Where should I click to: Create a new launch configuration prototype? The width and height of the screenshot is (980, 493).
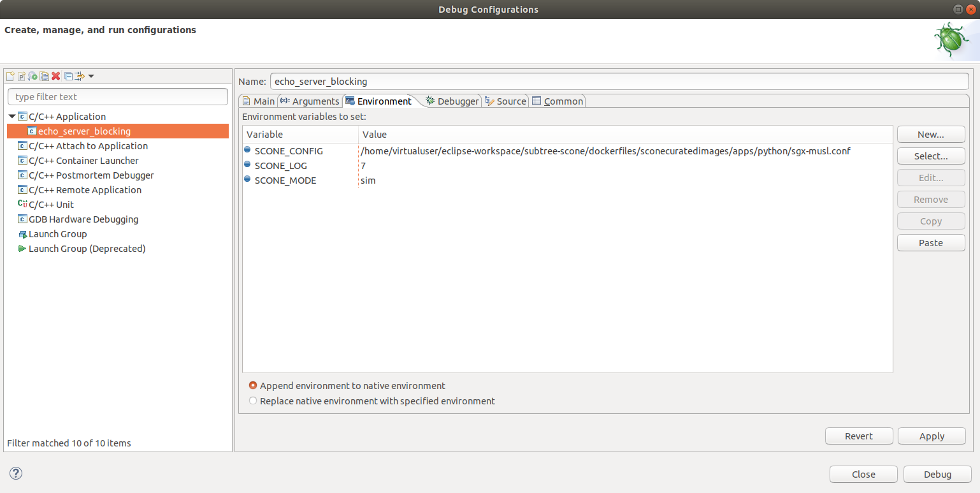21,76
